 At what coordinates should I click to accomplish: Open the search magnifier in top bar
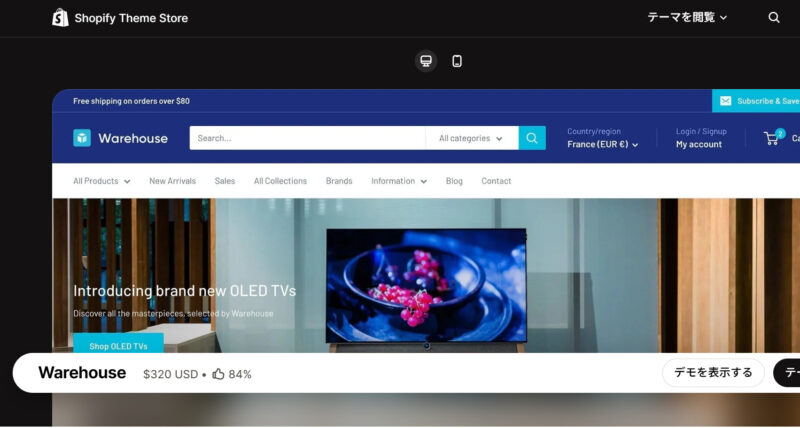[x=773, y=18]
